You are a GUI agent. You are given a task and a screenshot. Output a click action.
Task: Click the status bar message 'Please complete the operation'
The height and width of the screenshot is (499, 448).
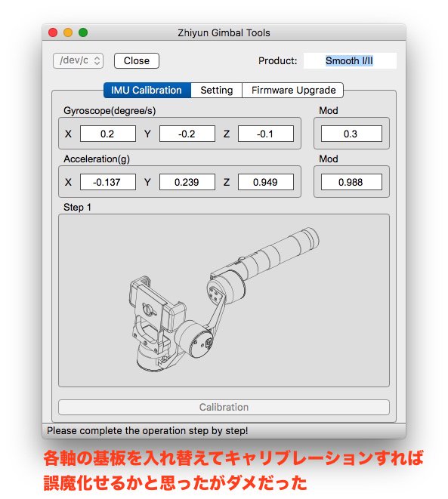[x=147, y=430]
